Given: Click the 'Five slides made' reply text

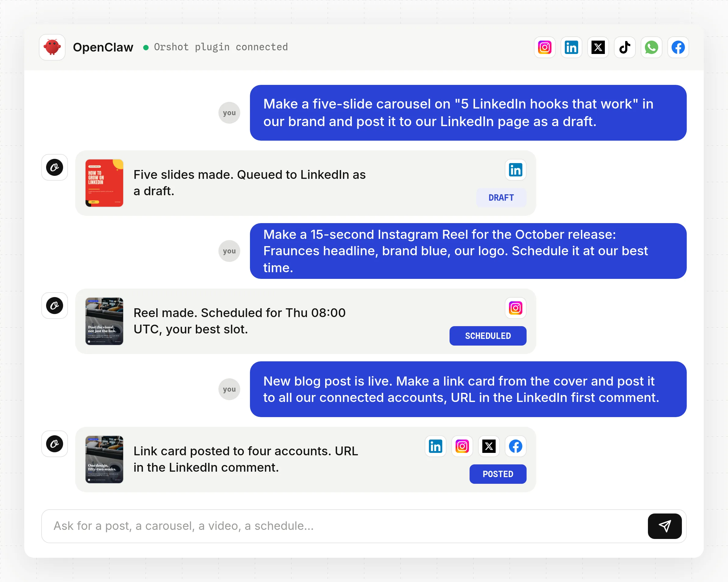Looking at the screenshot, I should 250,183.
